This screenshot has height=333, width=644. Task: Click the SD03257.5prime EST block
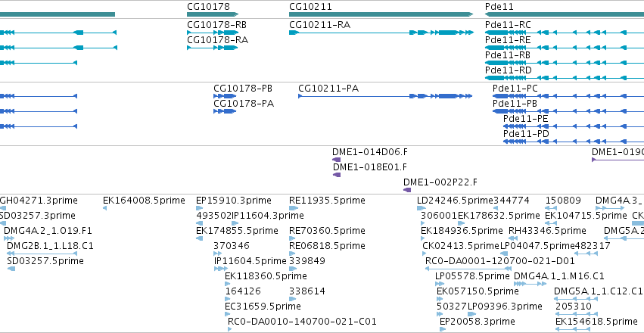tap(11, 269)
